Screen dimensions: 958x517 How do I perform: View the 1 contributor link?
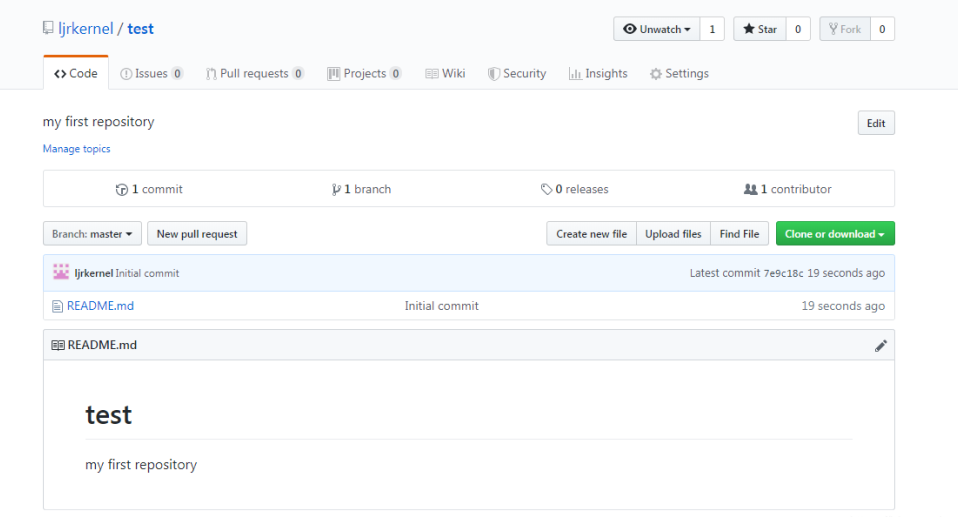[x=788, y=189]
